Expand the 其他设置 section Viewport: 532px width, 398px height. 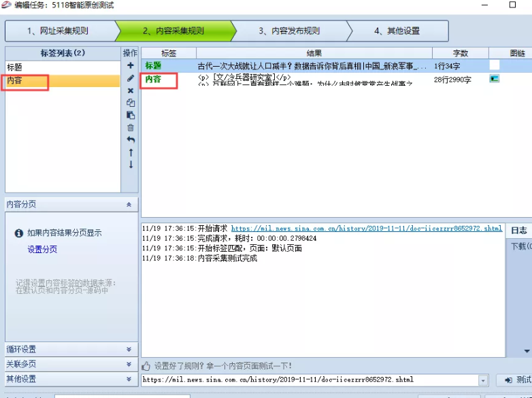[x=129, y=379]
